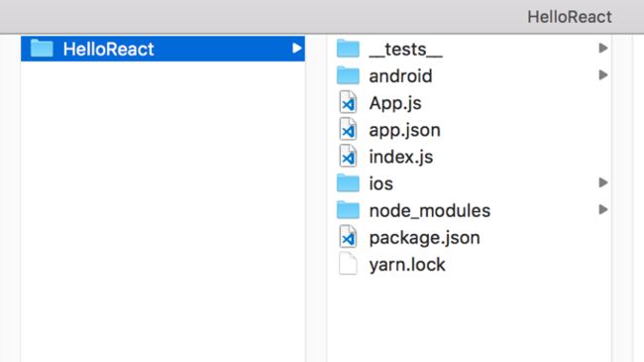Select the blank yarn.lock file icon
The width and height of the screenshot is (644, 362).
[x=348, y=264]
